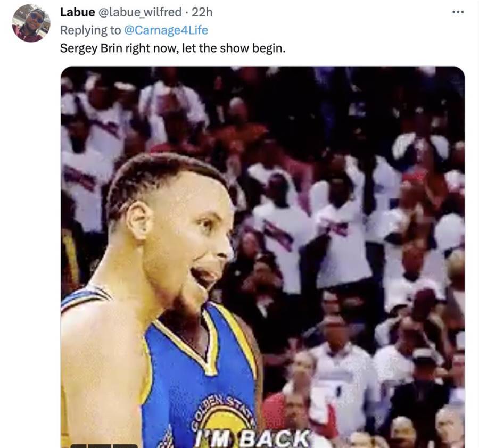Click the 'Replying to' label

pos(90,30)
